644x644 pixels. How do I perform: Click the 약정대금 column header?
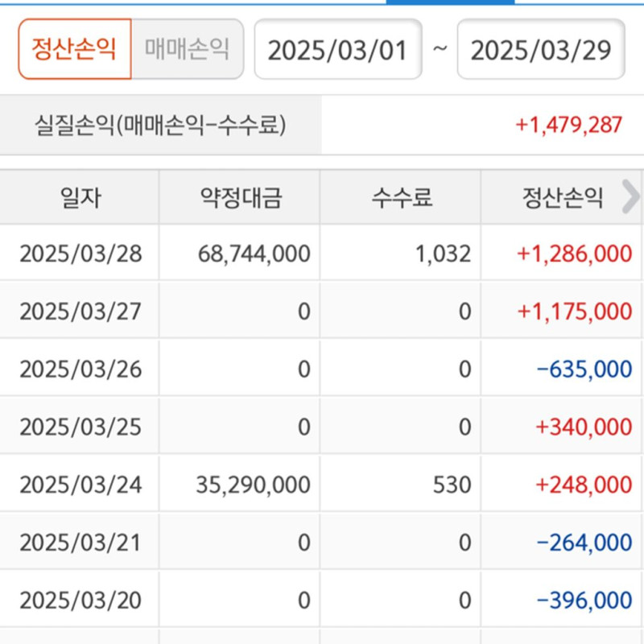tap(240, 198)
